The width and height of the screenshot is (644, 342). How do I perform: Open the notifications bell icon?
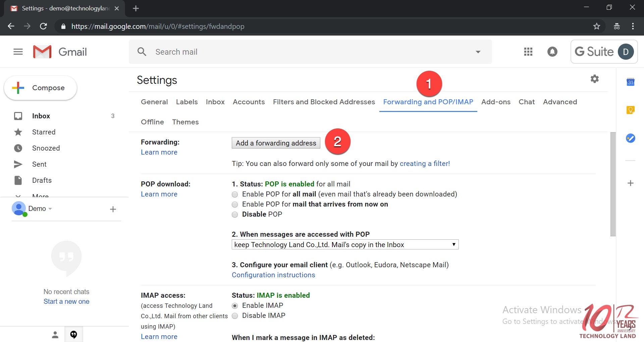[552, 52]
